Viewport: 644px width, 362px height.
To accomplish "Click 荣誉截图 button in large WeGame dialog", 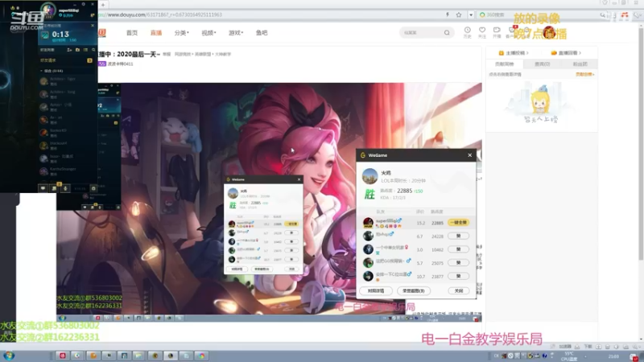I will (x=414, y=290).
